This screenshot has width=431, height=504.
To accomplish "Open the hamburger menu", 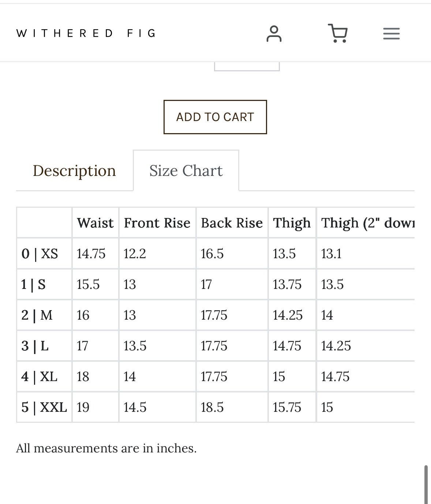I will [391, 34].
